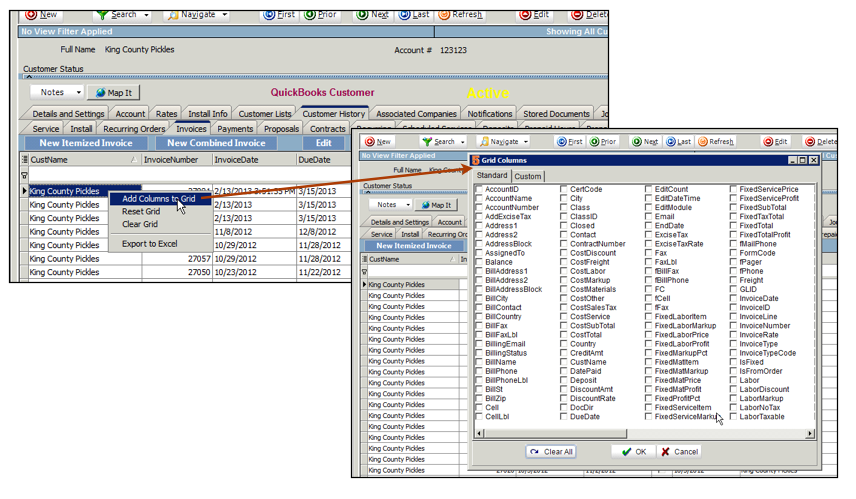The width and height of the screenshot is (856, 499).
Task: Select Export to Excel from context menu
Action: (x=149, y=244)
